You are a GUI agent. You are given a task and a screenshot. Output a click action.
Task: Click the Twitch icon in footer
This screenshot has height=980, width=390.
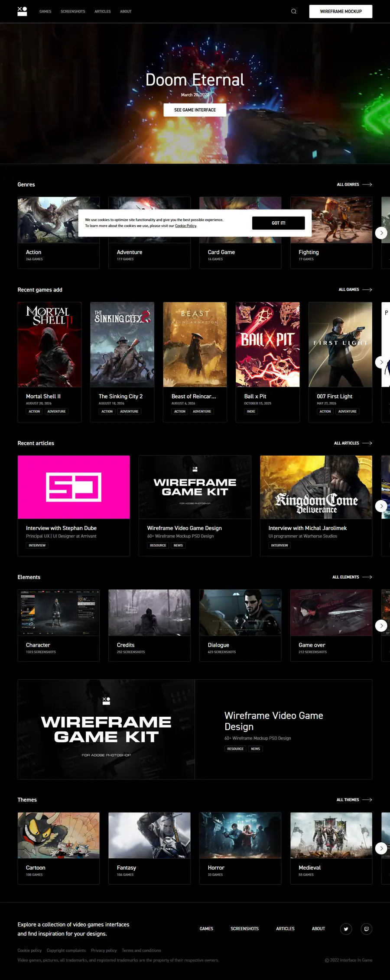(367, 928)
